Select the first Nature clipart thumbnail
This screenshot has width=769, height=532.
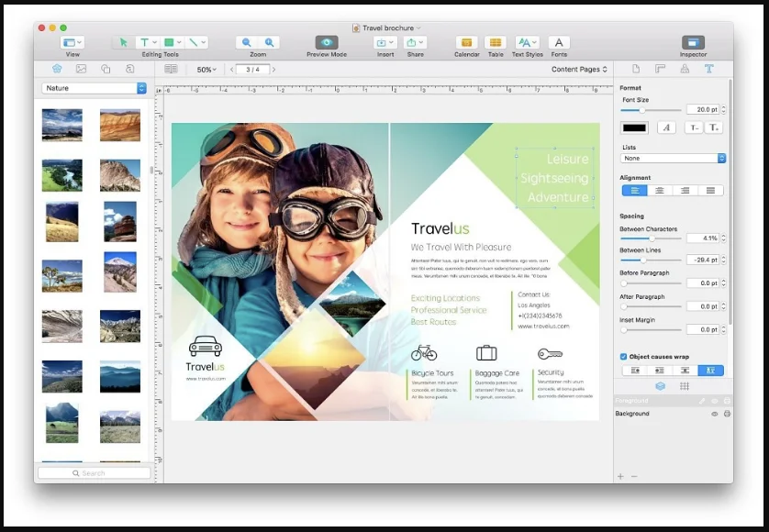(x=61, y=125)
